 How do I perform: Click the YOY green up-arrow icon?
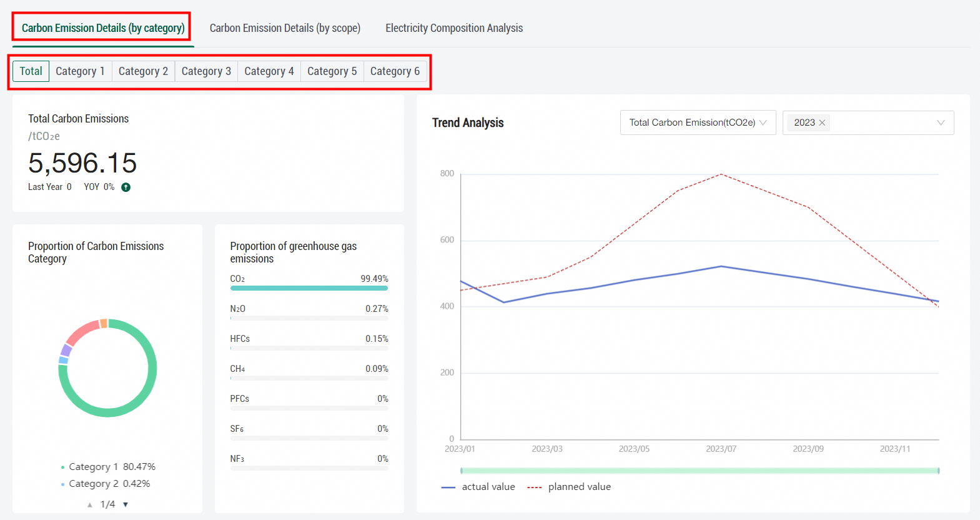(126, 187)
